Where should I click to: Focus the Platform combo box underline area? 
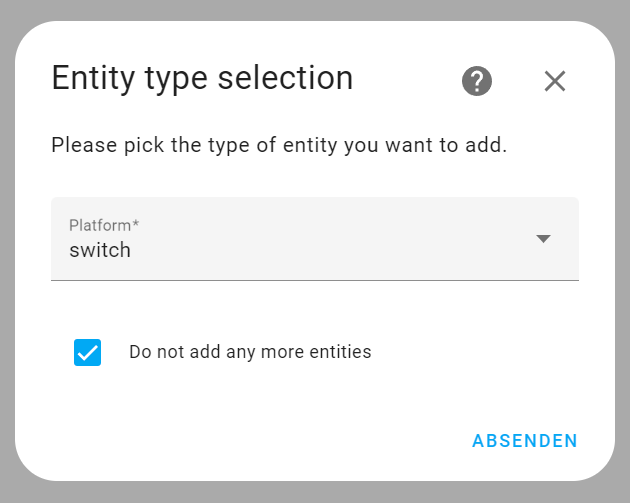315,279
